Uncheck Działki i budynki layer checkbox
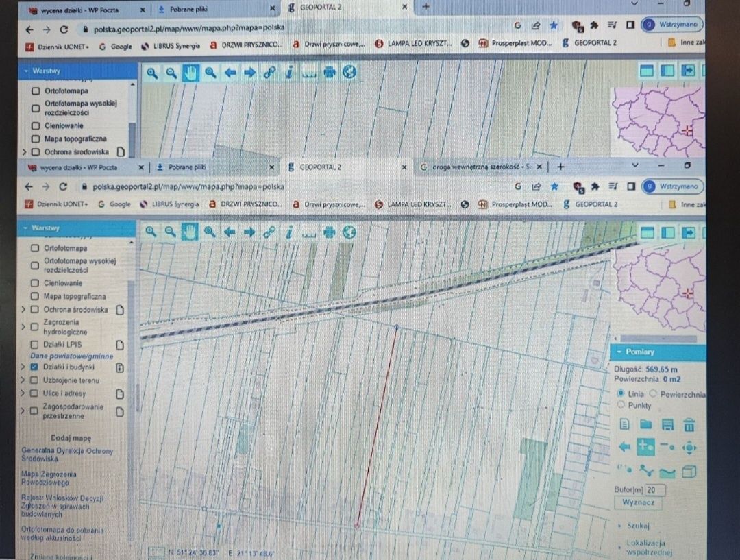 coord(34,367)
